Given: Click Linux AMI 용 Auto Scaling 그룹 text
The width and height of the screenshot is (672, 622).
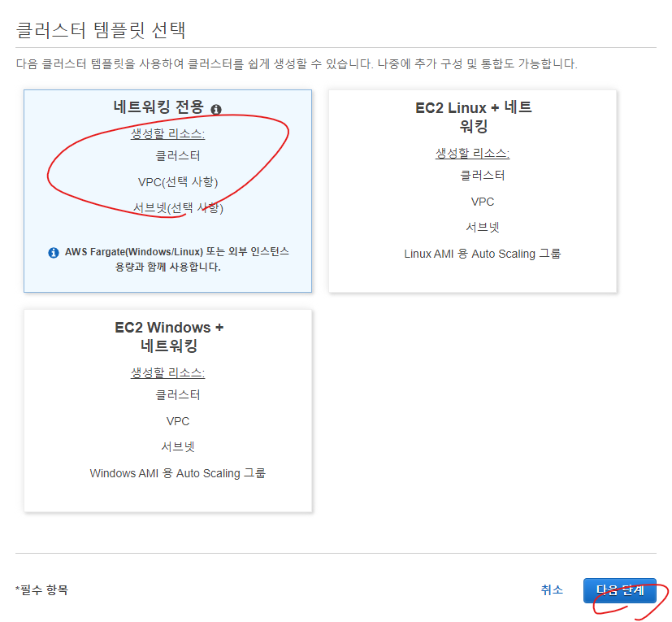Looking at the screenshot, I should tap(482, 254).
